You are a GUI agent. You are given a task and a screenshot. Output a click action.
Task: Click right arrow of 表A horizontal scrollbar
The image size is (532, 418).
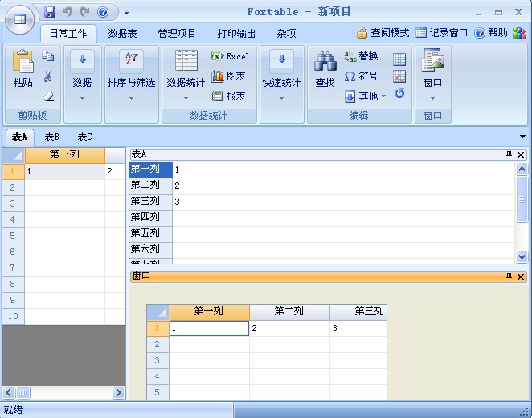click(118, 393)
